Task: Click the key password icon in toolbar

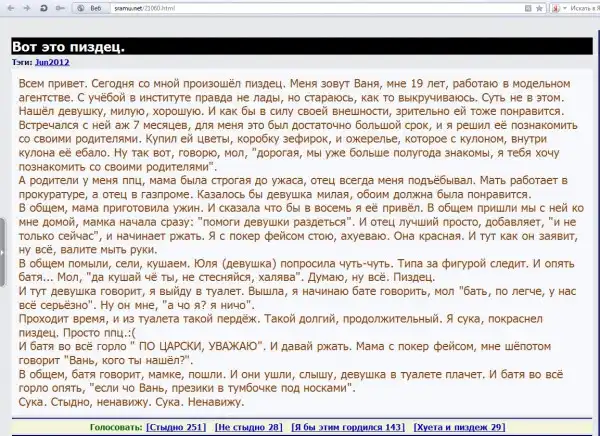Action: (x=60, y=8)
